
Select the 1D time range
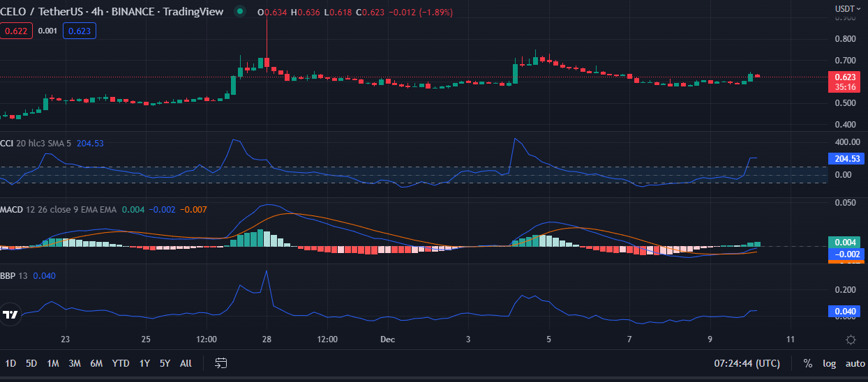(11, 363)
